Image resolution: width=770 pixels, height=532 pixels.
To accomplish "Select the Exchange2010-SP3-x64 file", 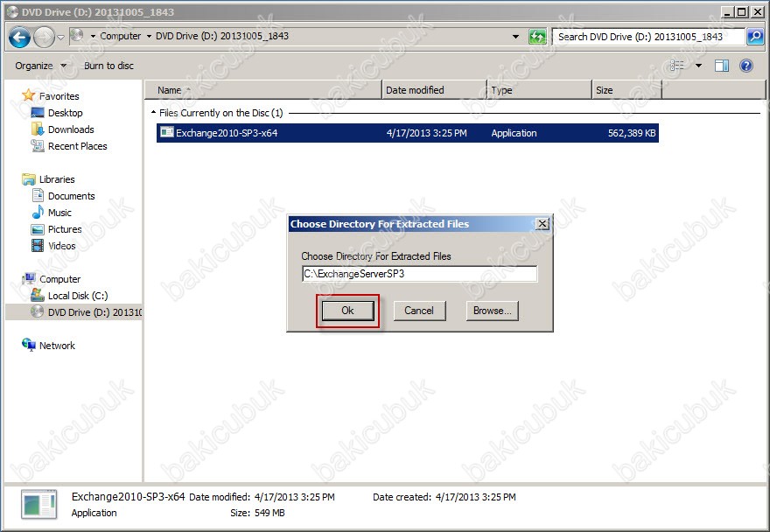I will click(x=407, y=133).
